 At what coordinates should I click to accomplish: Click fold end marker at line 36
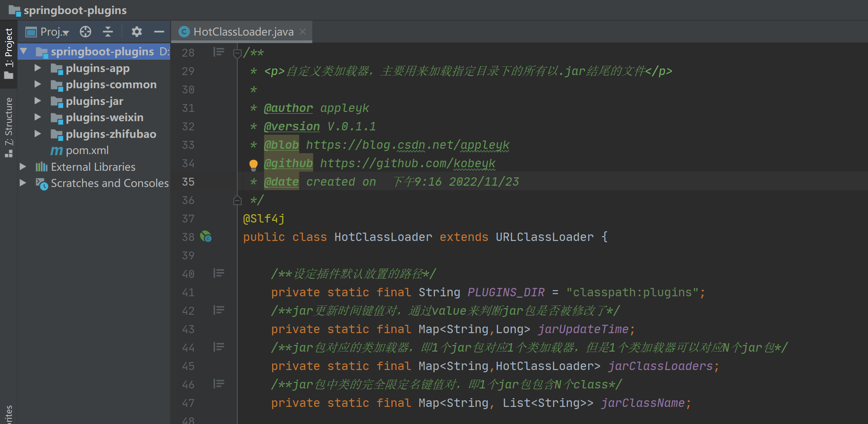237,200
